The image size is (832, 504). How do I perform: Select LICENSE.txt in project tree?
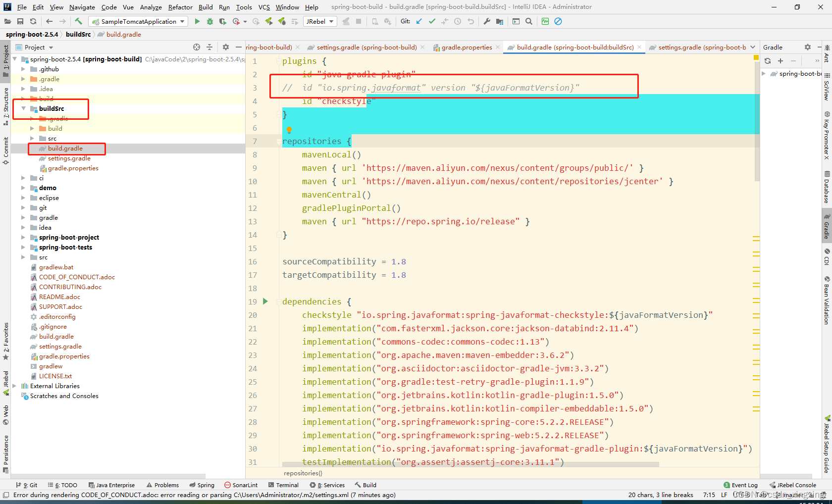point(55,376)
